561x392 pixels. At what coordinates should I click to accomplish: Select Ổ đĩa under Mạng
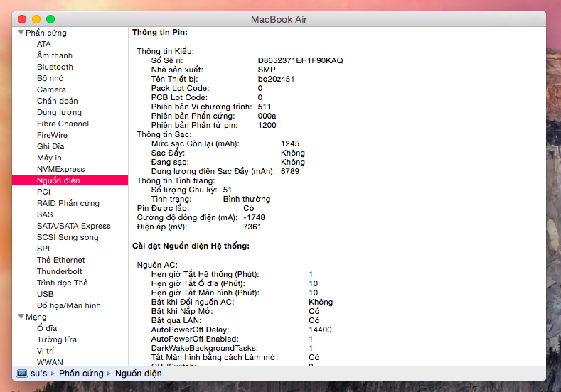(x=46, y=327)
